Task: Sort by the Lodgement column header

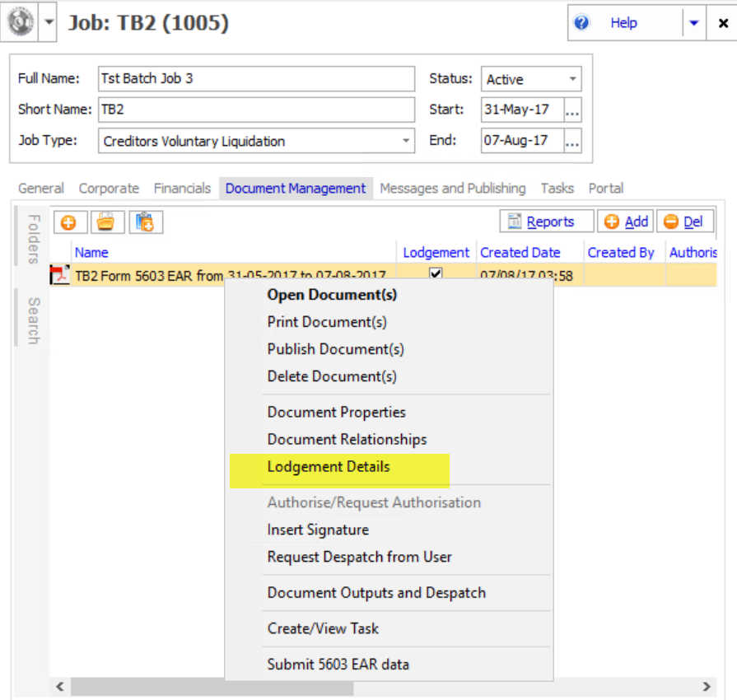Action: point(436,253)
